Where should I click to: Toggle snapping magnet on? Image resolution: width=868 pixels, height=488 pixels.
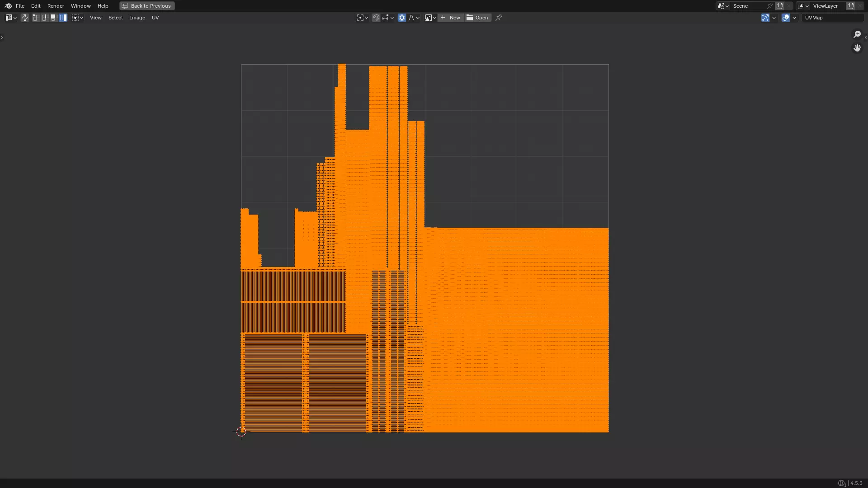tap(376, 18)
